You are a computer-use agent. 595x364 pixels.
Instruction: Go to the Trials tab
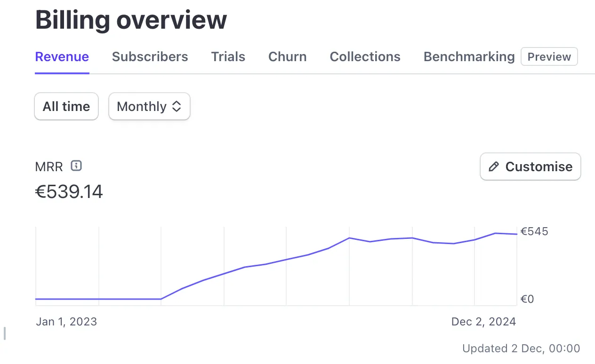(228, 57)
